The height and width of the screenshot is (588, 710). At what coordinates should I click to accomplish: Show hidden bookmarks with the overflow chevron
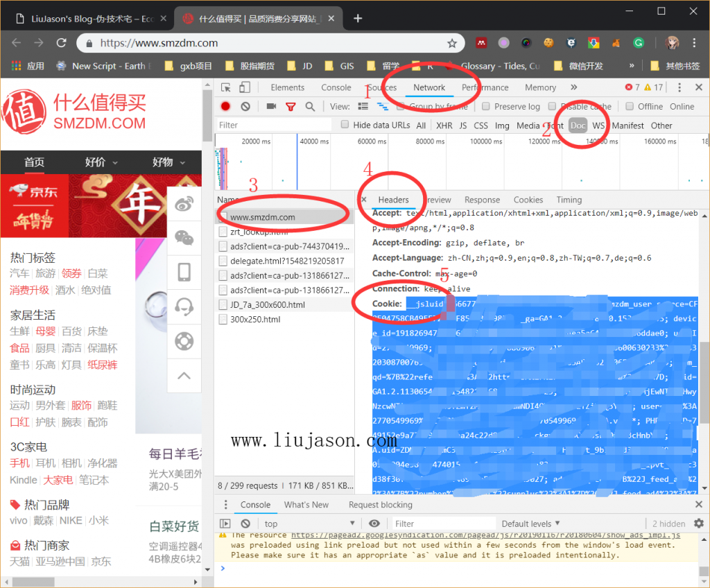[632, 66]
